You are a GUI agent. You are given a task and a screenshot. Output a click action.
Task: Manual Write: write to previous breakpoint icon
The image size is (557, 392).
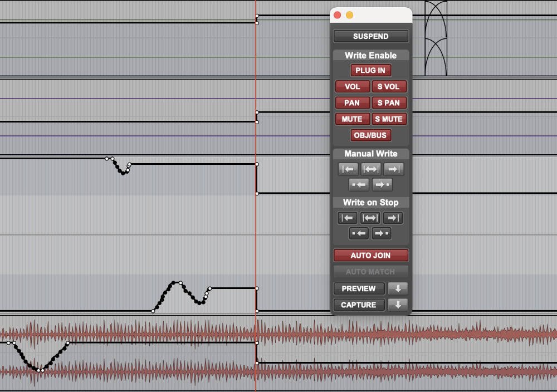coord(359,185)
